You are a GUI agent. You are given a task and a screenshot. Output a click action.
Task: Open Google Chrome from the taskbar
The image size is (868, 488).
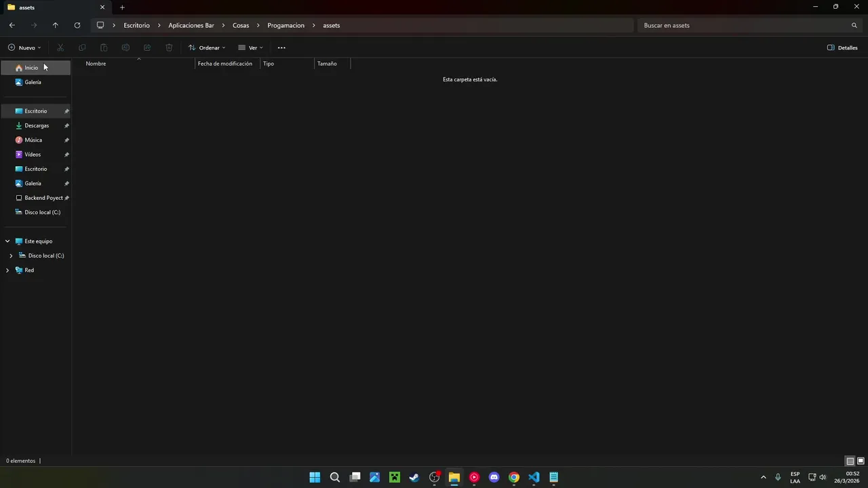pyautogui.click(x=514, y=477)
